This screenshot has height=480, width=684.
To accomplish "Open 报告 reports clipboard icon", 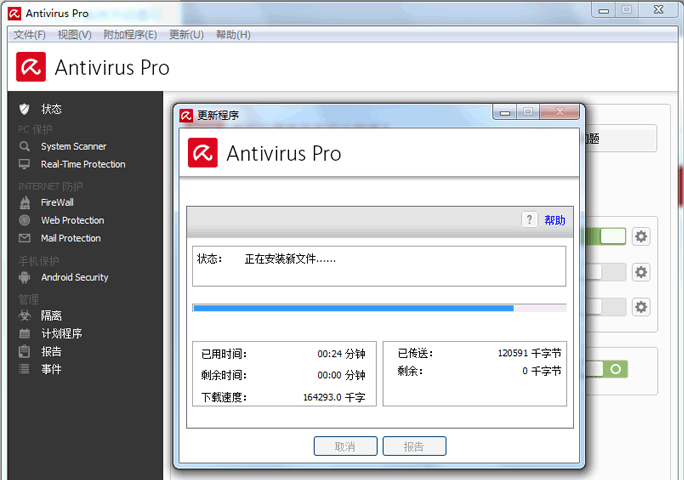I will coord(24,351).
